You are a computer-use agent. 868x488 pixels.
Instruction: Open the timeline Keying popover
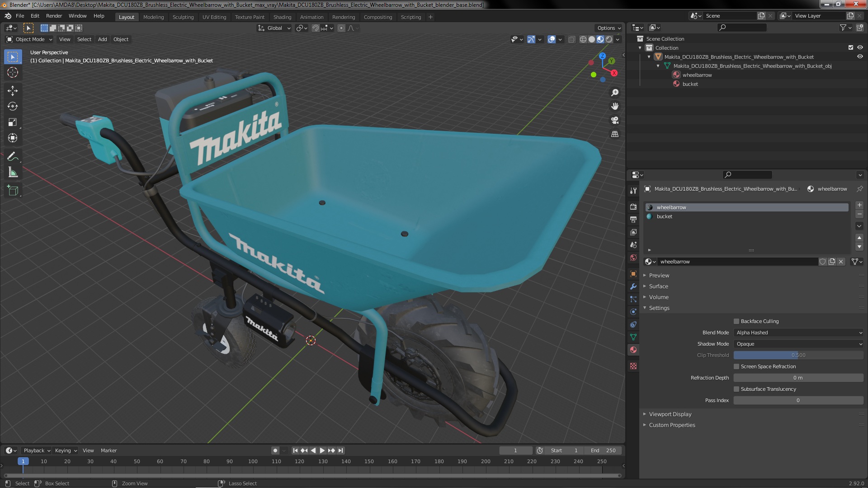coord(66,450)
